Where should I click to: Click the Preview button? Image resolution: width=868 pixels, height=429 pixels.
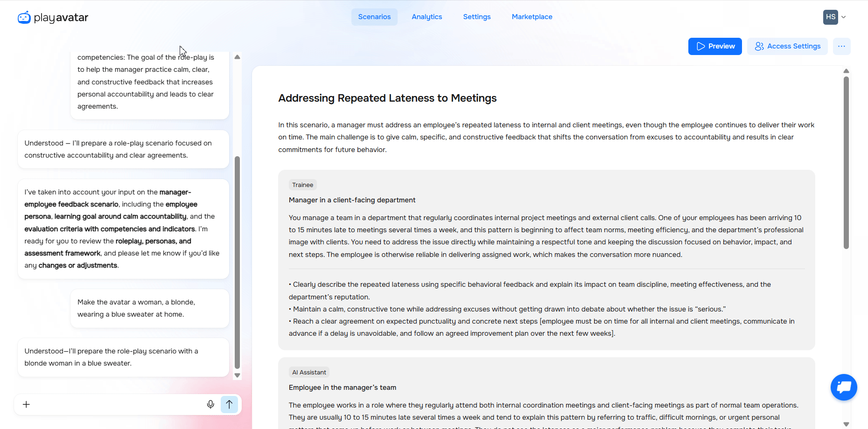(x=715, y=46)
